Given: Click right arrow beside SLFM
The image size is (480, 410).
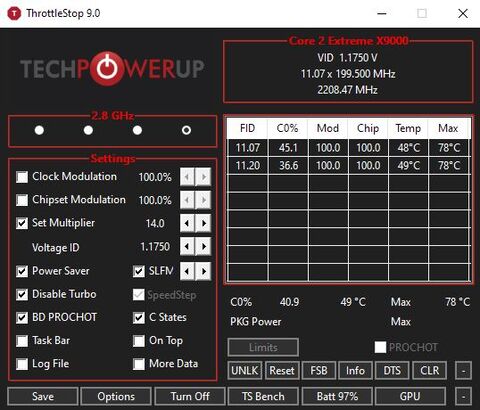Looking at the screenshot, I should click(203, 271).
